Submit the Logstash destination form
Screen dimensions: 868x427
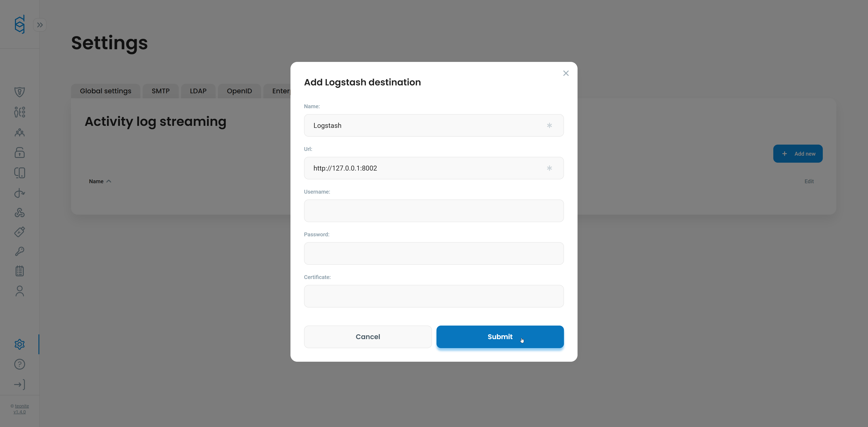click(x=500, y=336)
